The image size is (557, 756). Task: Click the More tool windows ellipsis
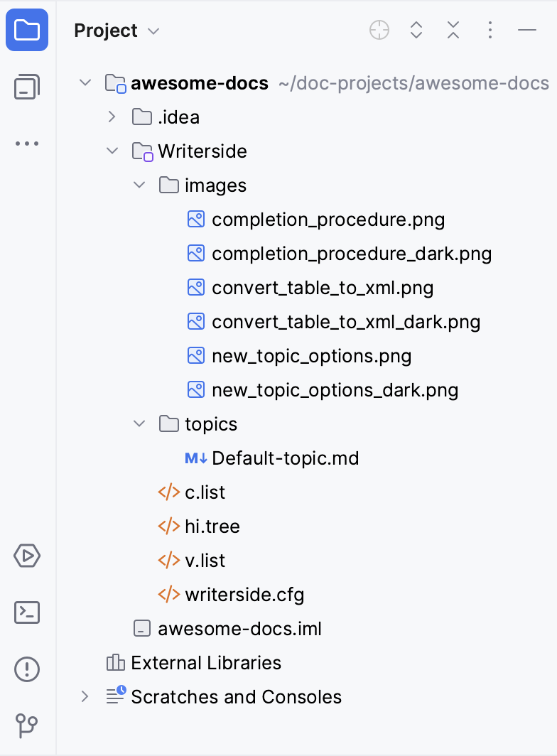tap(27, 144)
